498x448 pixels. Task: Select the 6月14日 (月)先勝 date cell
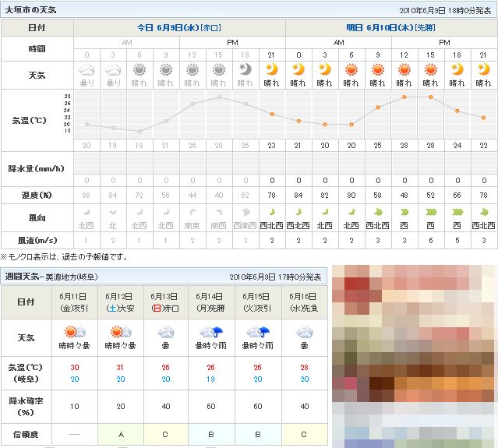coord(211,302)
